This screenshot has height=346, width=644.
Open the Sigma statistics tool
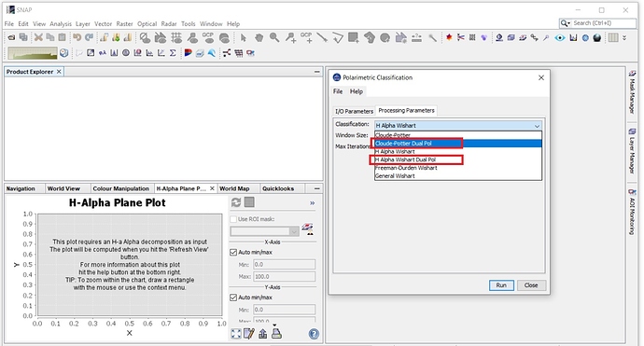(173, 53)
